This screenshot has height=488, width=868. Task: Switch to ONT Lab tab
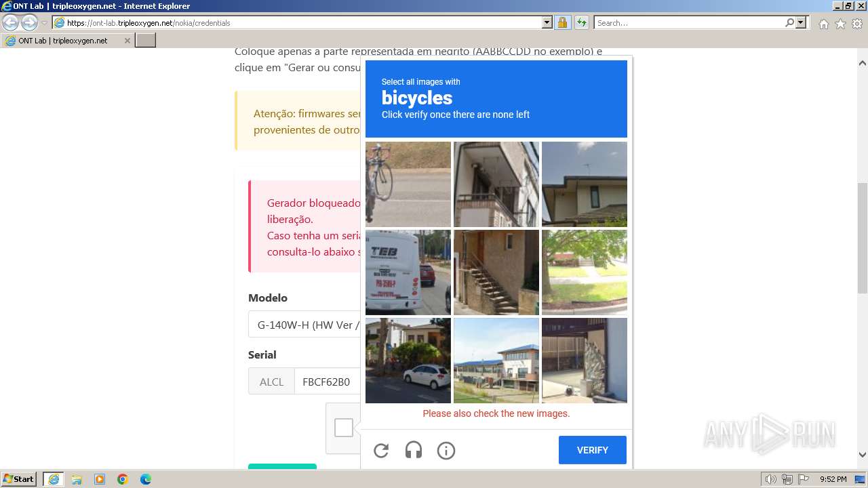click(x=63, y=41)
